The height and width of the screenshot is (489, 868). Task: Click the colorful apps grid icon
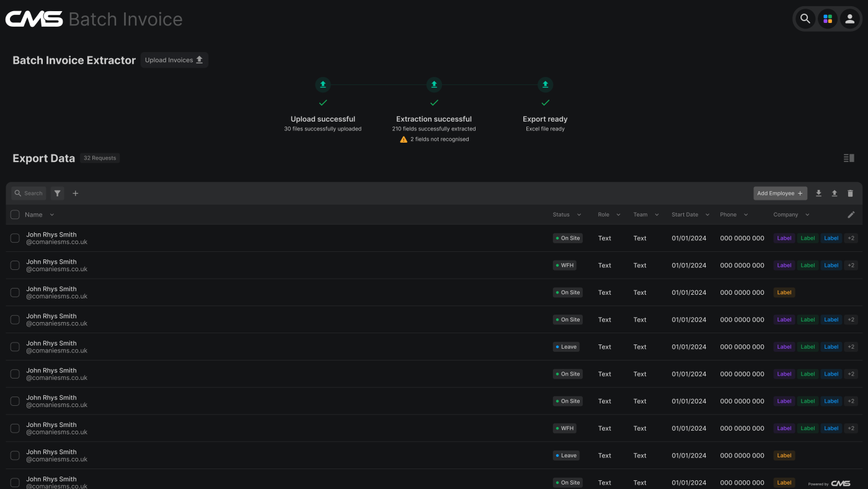click(x=827, y=19)
